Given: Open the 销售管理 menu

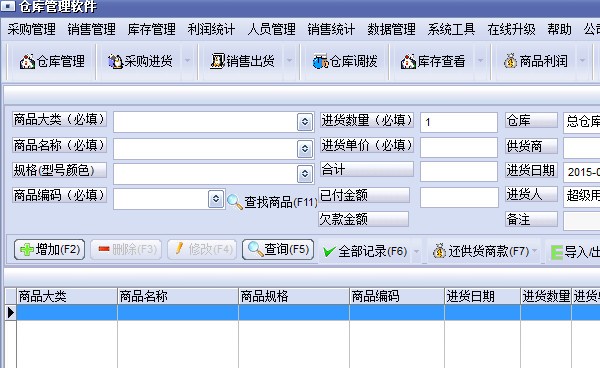Looking at the screenshot, I should coord(91,29).
